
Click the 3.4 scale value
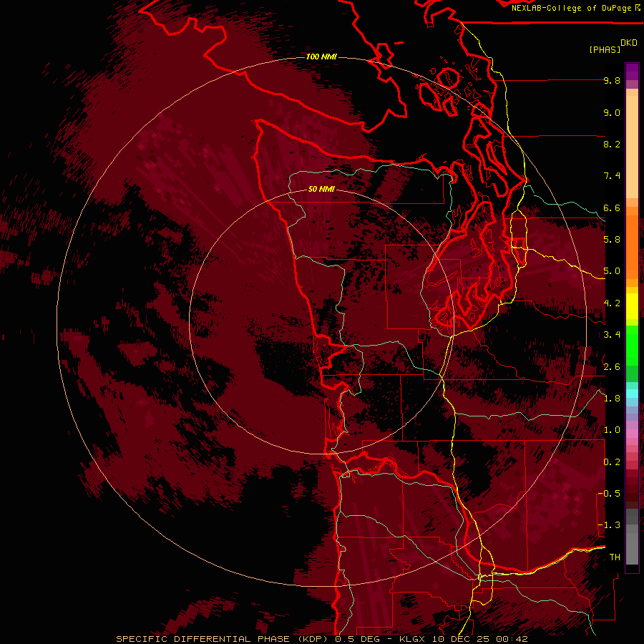612,335
